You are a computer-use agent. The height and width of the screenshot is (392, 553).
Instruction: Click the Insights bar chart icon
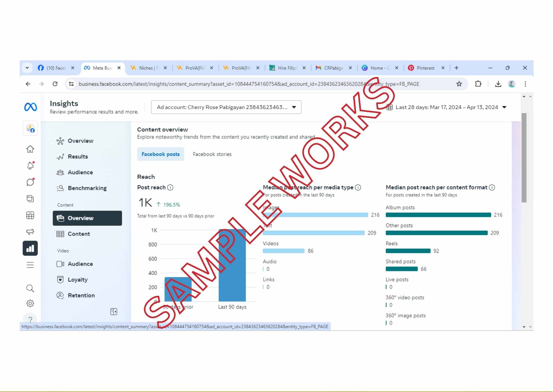30,248
